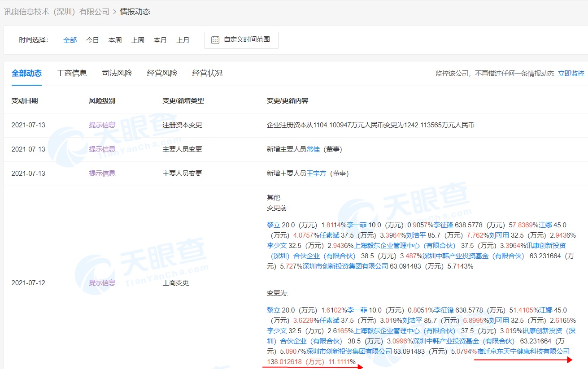
Task: Click the 工商变更 type cell
Action: pos(176,283)
